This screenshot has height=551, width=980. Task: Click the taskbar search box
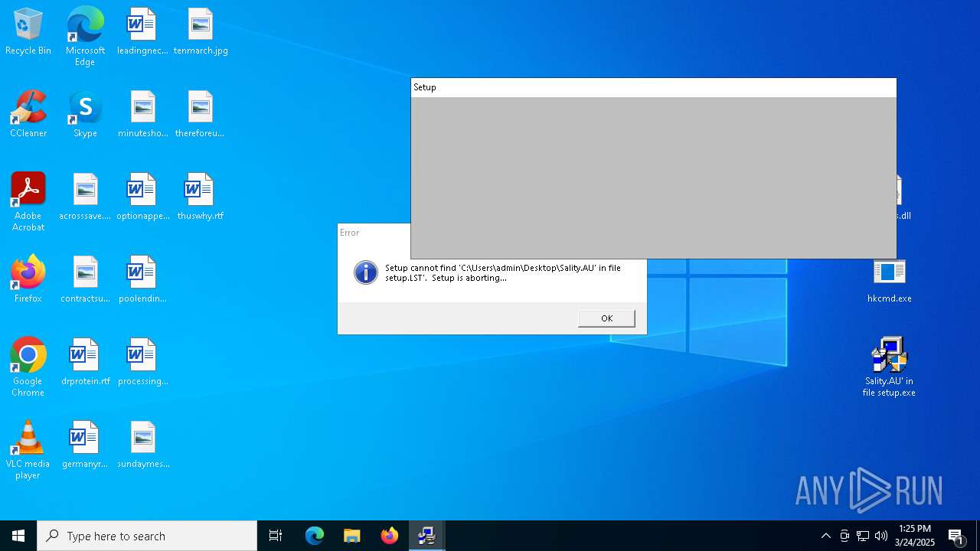tap(147, 536)
